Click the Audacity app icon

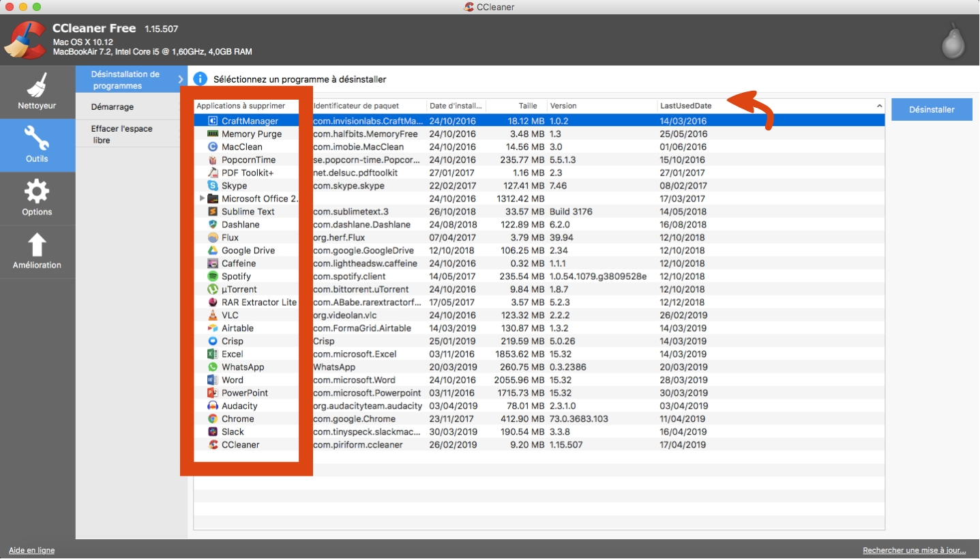[x=212, y=406]
